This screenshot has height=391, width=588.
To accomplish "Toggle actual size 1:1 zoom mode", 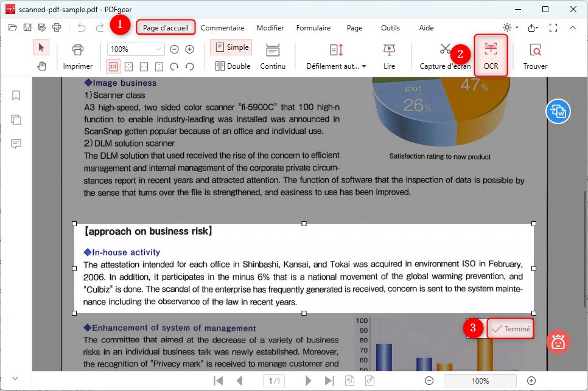I will click(114, 66).
